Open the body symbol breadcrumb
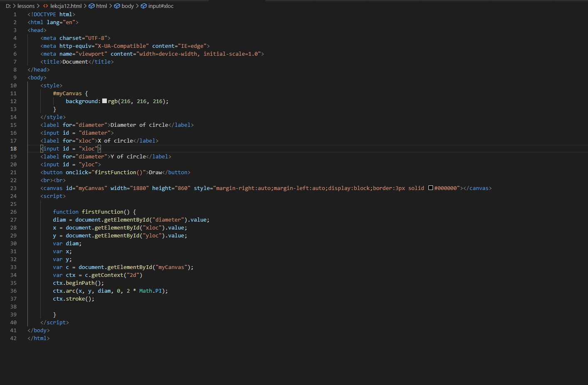Screen dimensions: 588x385 [128, 6]
